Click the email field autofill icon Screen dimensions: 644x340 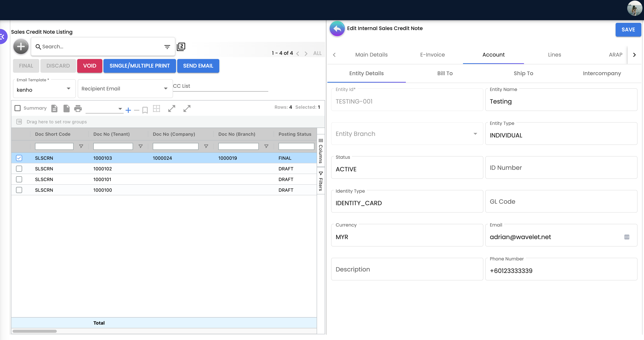(627, 237)
